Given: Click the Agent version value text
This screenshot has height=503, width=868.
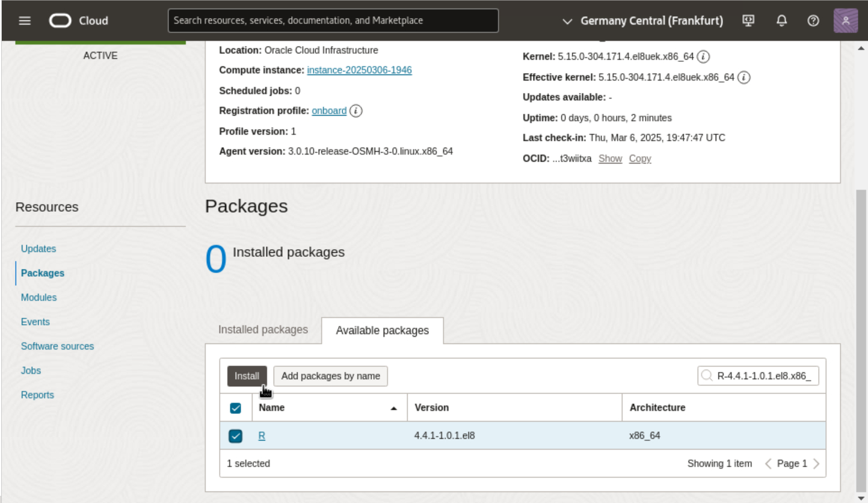Looking at the screenshot, I should [371, 152].
